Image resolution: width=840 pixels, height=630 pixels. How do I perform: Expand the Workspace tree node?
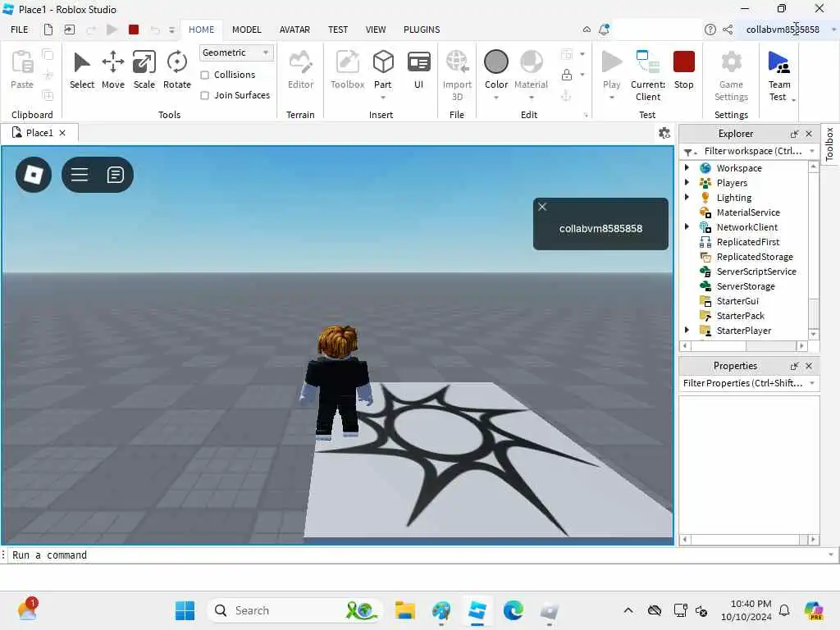click(687, 167)
